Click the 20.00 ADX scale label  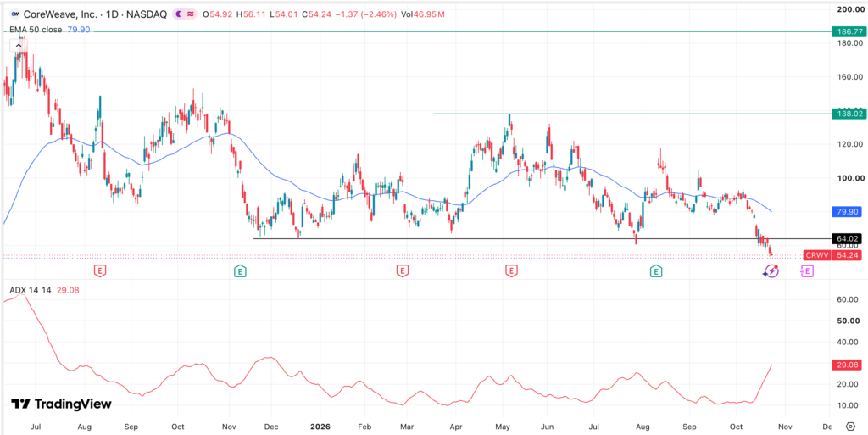coord(849,385)
